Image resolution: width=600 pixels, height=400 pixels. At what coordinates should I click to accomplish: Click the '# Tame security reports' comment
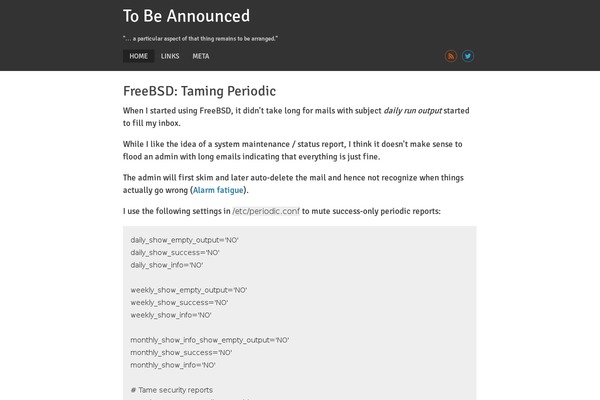coord(171,390)
